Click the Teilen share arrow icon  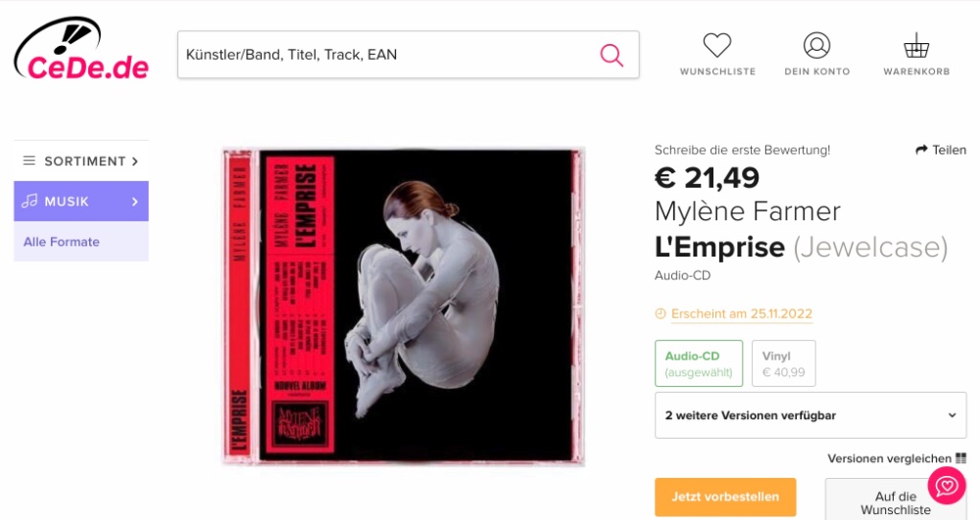pos(921,150)
